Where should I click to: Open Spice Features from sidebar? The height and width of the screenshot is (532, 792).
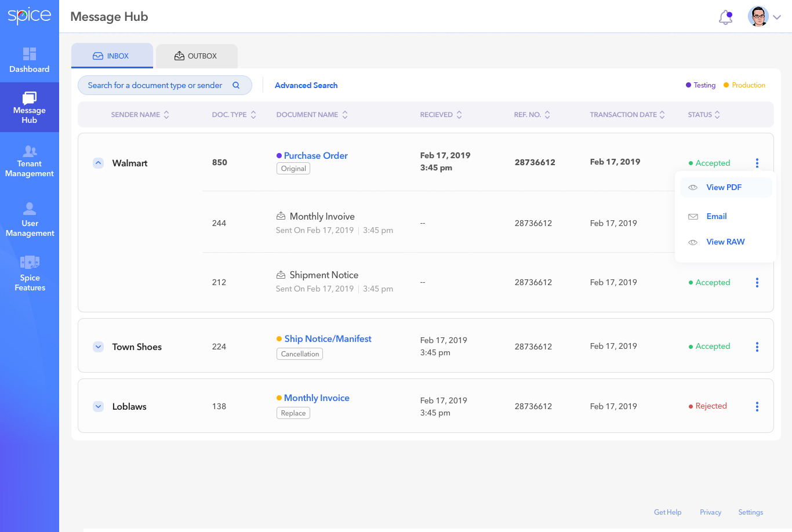[30, 274]
